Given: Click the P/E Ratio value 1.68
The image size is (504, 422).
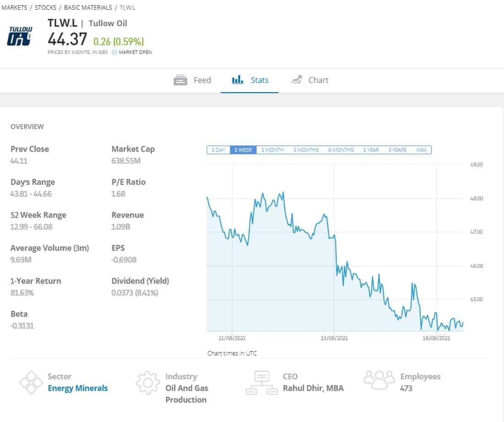Looking at the screenshot, I should (x=118, y=194).
